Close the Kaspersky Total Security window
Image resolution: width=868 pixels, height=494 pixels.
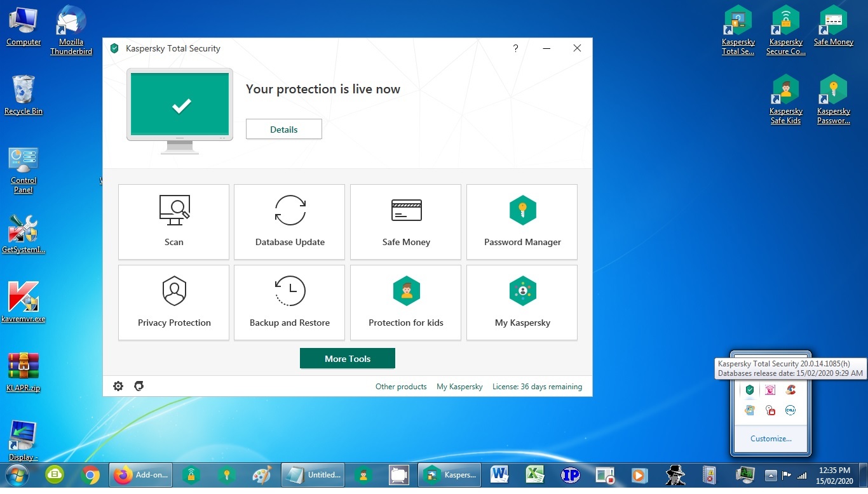(x=577, y=48)
